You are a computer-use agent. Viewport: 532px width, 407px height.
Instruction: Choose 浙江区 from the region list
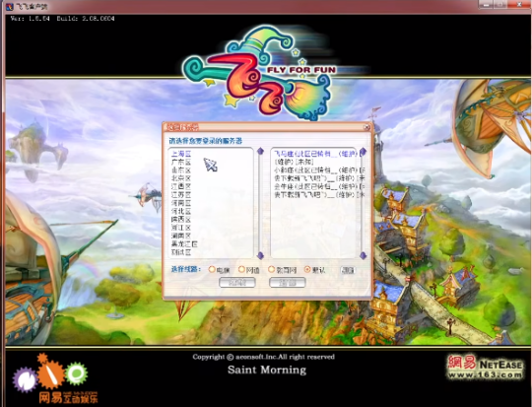181,228
